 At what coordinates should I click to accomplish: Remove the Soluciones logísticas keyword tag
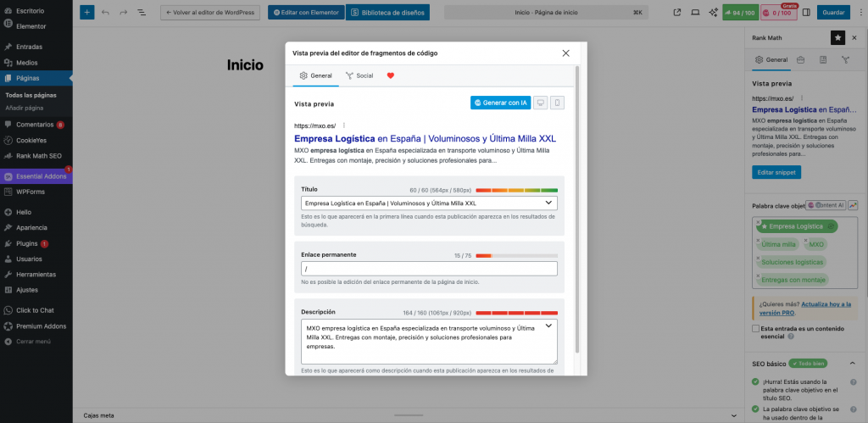click(x=758, y=258)
